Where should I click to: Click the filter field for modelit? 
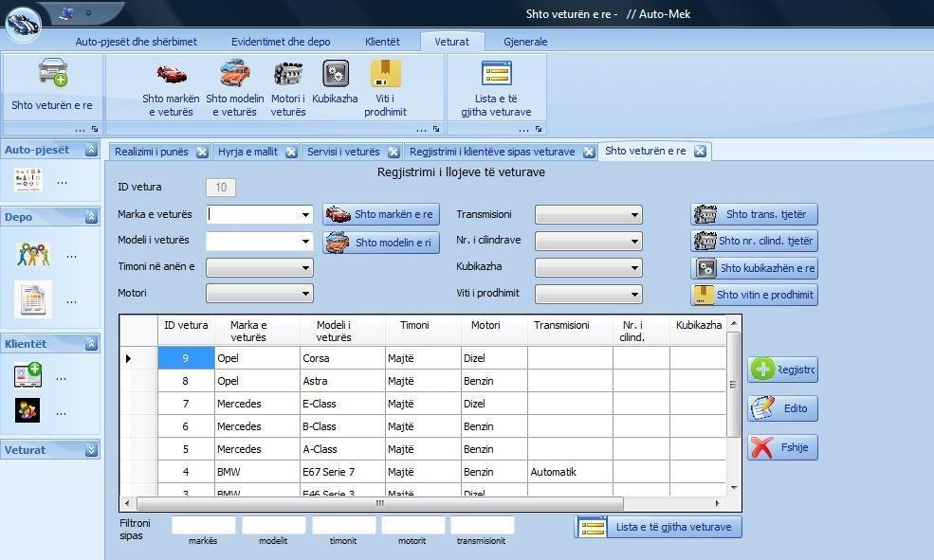(273, 526)
